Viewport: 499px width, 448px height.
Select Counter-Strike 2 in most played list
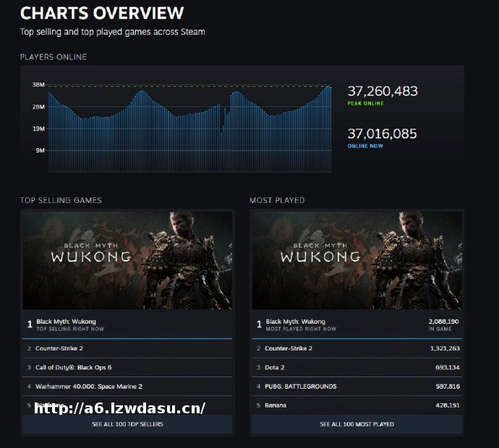tap(357, 348)
